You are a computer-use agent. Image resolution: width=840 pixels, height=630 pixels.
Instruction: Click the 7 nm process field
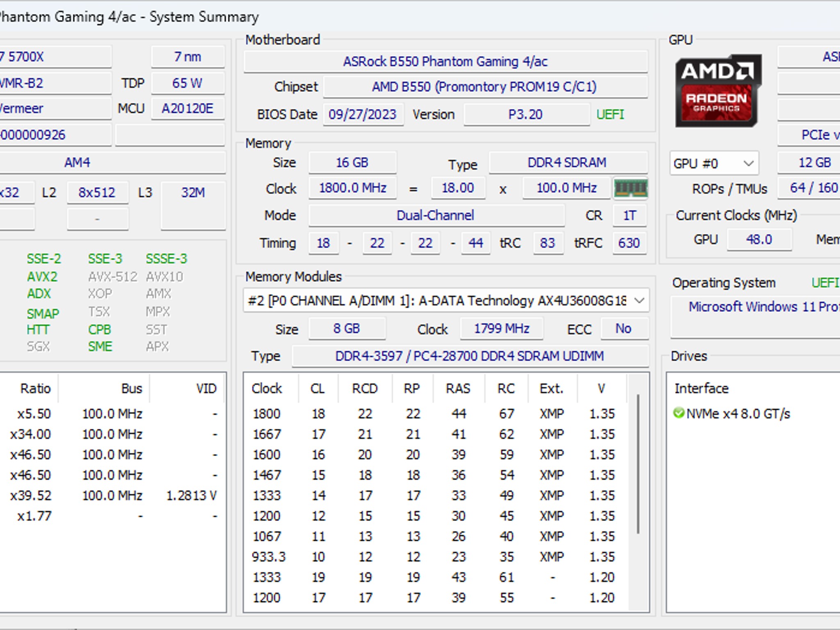188,57
